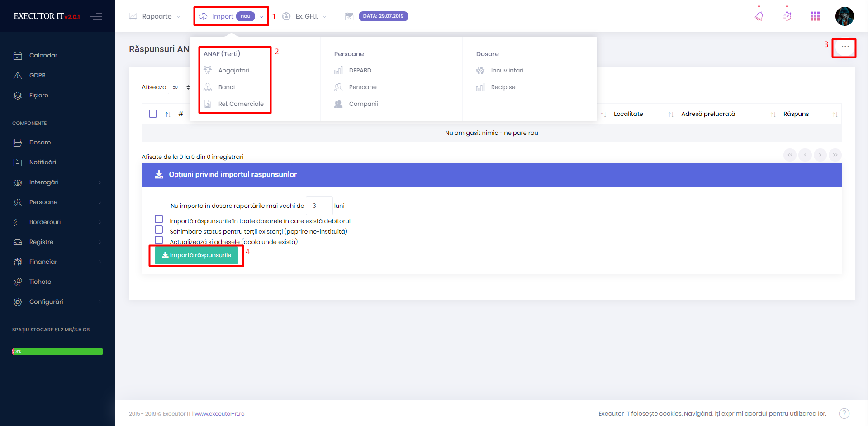Tick the 'Actualizează și adresele' checkbox
The image size is (868, 426).
pos(159,240)
